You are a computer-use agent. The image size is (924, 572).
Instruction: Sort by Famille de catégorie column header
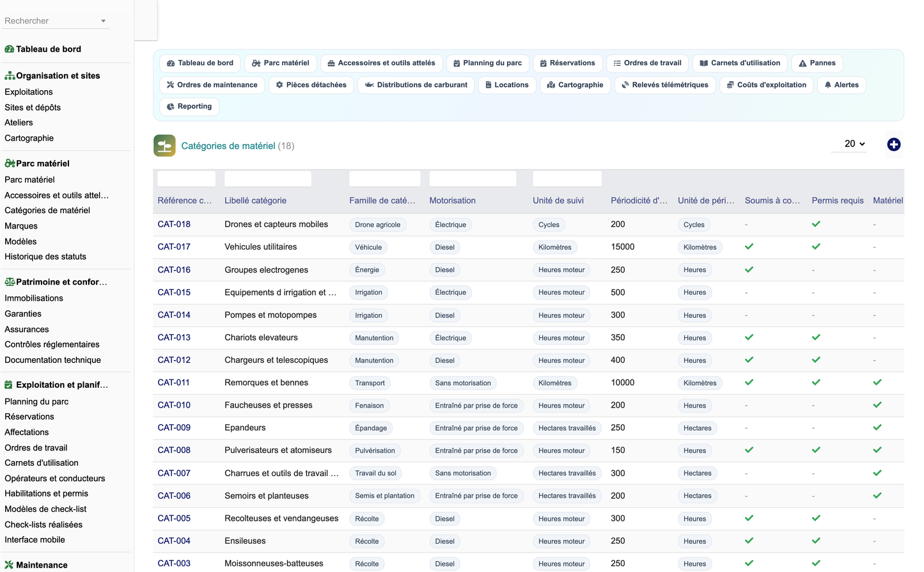382,200
